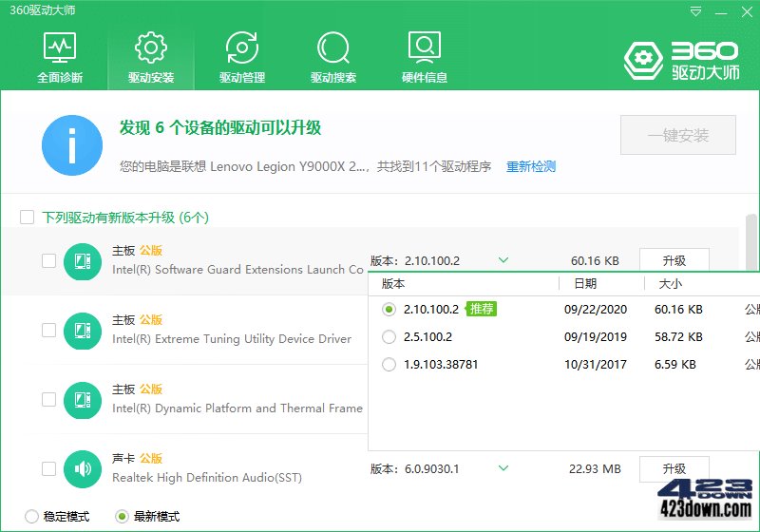This screenshot has width=760, height=532.
Task: Click the 推荐 badge beside 2.10.100.2
Action: coord(482,309)
